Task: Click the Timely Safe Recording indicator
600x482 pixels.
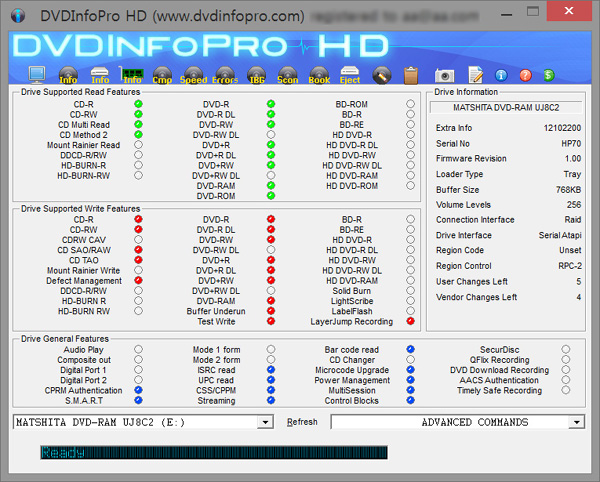Action: pos(566,390)
